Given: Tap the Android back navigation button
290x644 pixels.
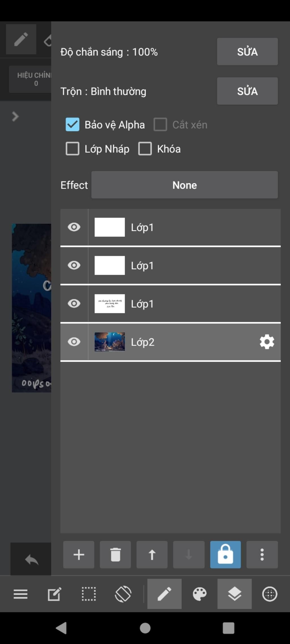Looking at the screenshot, I should 61,628.
